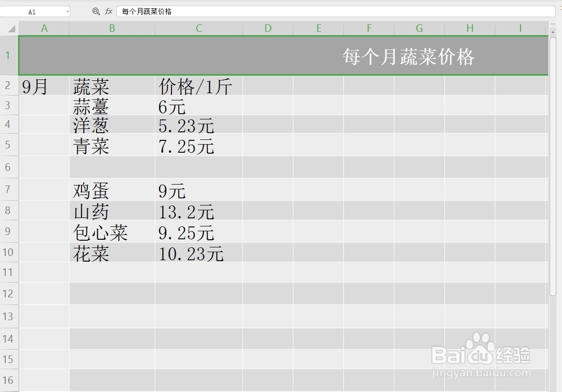
Task: Click the formula bar showing 每个月蔬菜价格
Action: pyautogui.click(x=336, y=11)
